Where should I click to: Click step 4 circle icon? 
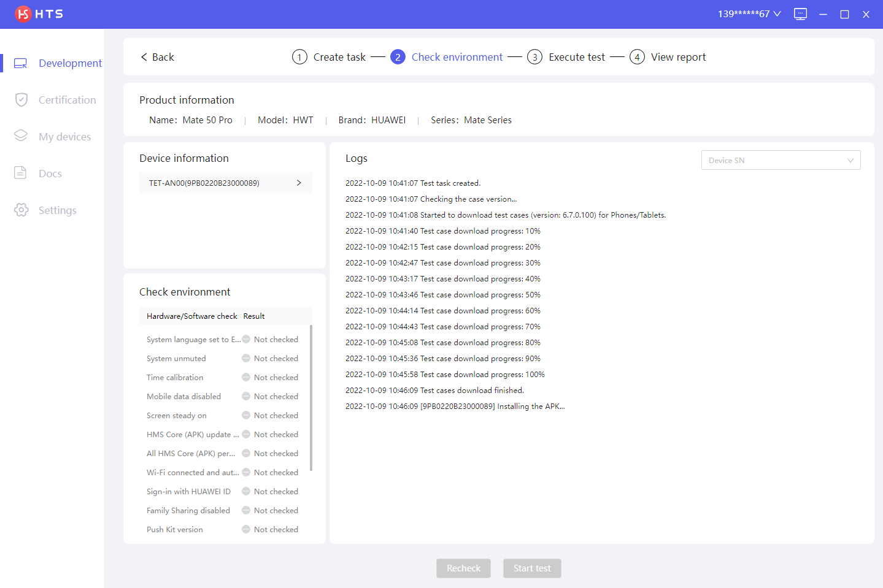(x=637, y=57)
